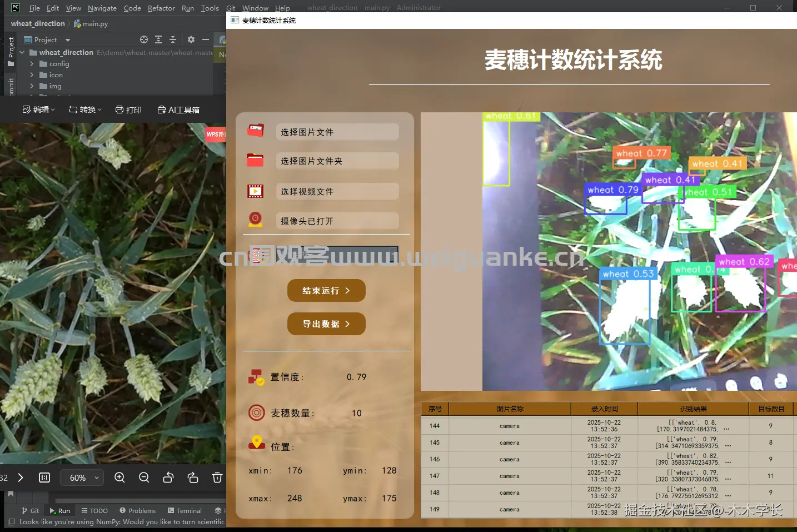Click the PyCharm logo icon

(x=16, y=8)
